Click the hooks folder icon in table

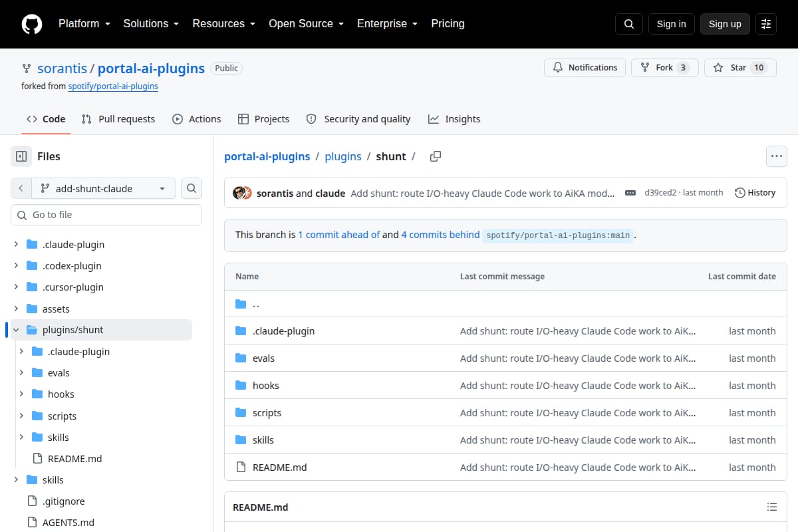[241, 386]
